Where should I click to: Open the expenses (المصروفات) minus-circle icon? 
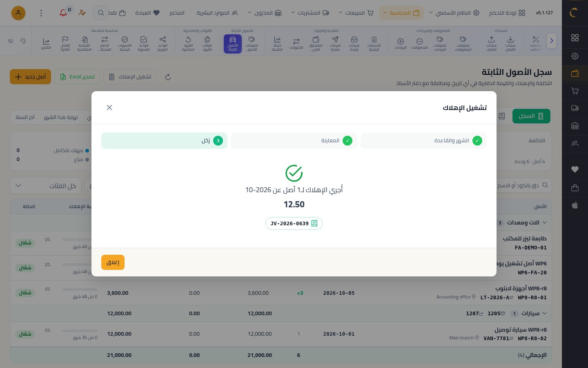point(419,44)
